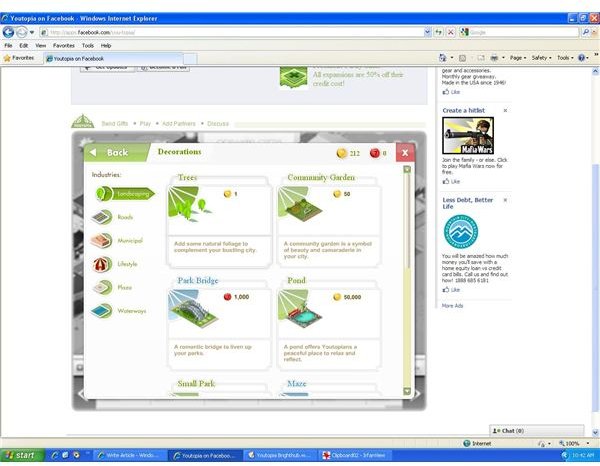Viewport: 600px width, 466px height.
Task: Click the Home toolbar icon
Action: tap(443, 58)
